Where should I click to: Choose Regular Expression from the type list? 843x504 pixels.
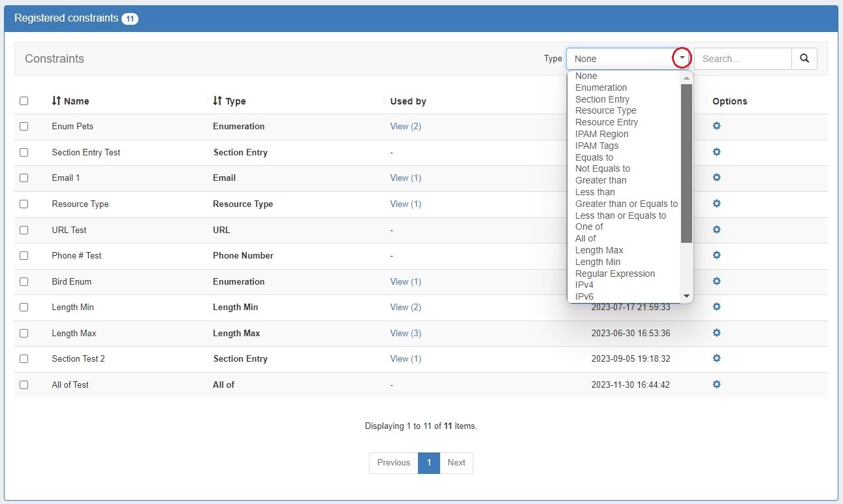tap(614, 274)
